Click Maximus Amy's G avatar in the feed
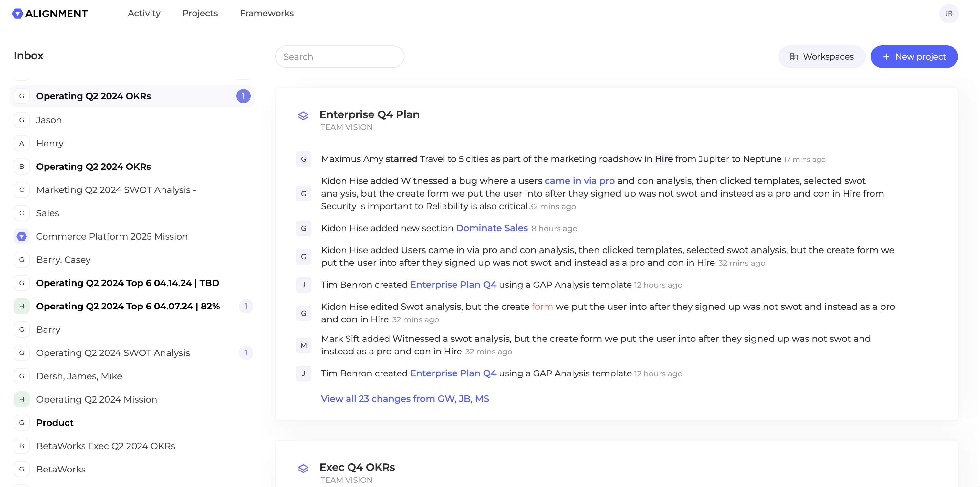980x487 pixels. click(303, 159)
